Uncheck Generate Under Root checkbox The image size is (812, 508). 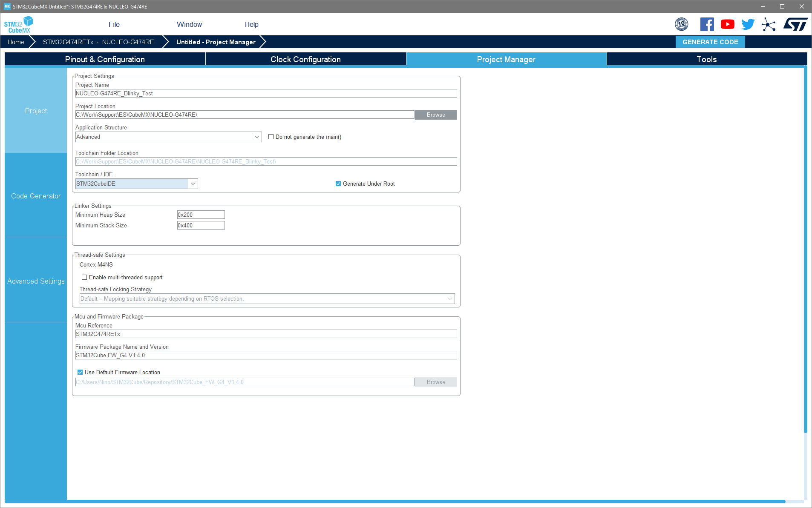click(x=338, y=184)
